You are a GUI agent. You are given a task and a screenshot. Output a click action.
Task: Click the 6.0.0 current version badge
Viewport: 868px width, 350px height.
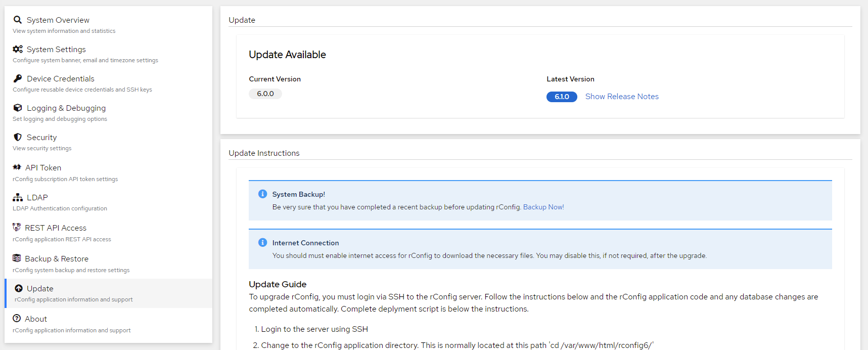click(x=265, y=94)
